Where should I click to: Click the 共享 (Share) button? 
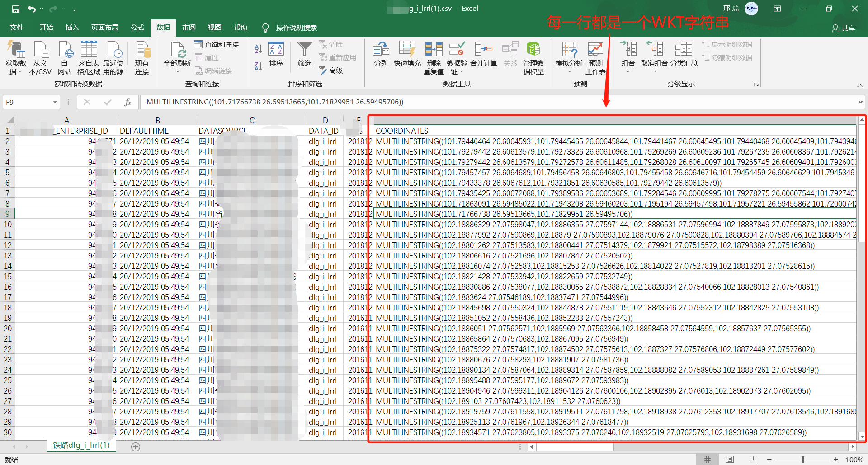(844, 28)
